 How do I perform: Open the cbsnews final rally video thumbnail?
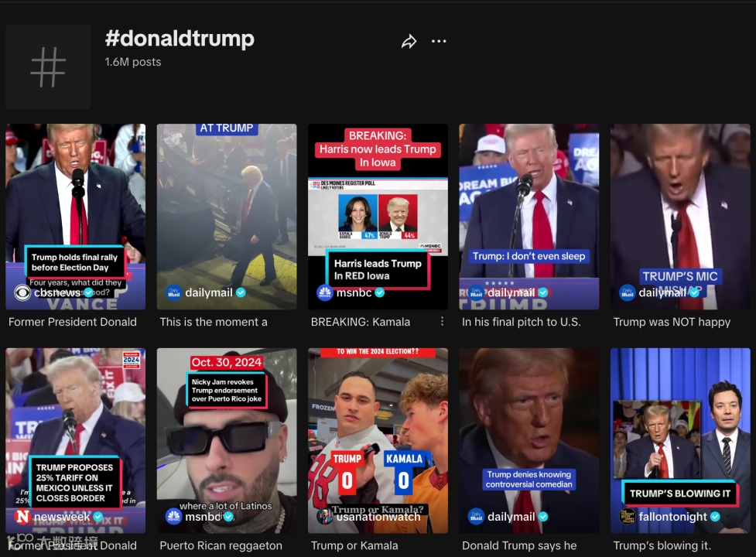tap(76, 217)
